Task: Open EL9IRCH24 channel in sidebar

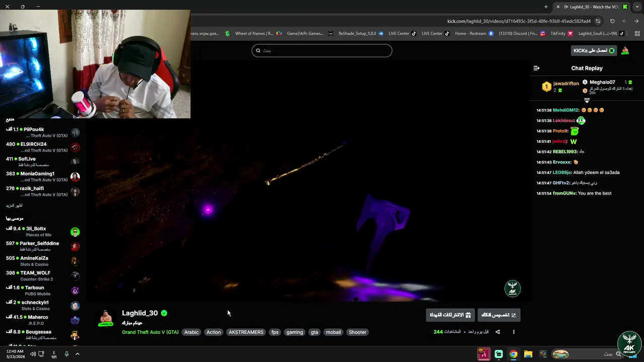Action: (43, 147)
